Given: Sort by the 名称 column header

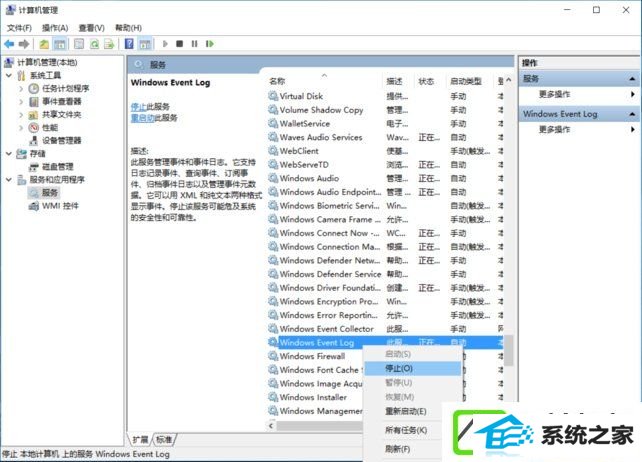Looking at the screenshot, I should coord(277,81).
